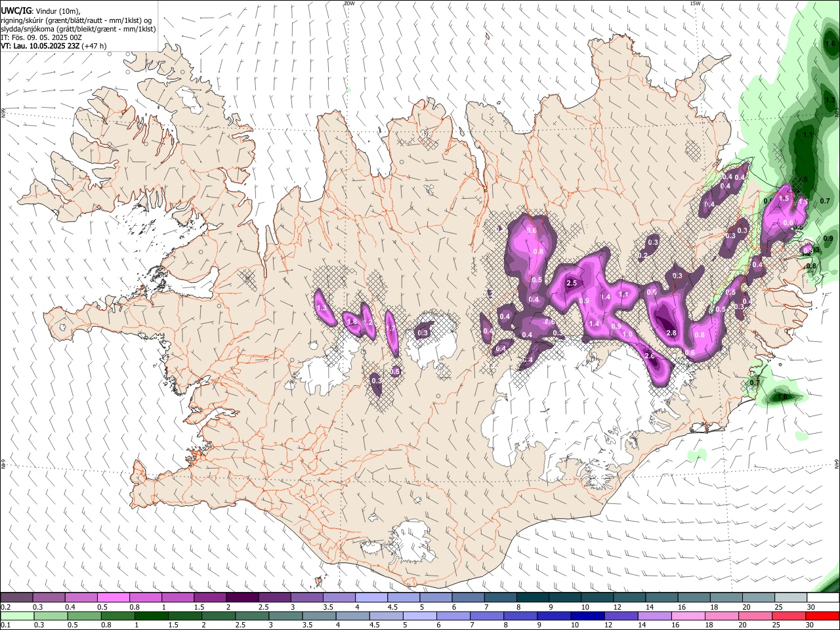
Task: Pick light pink swatch between 16 and 18
Action: 688,616
